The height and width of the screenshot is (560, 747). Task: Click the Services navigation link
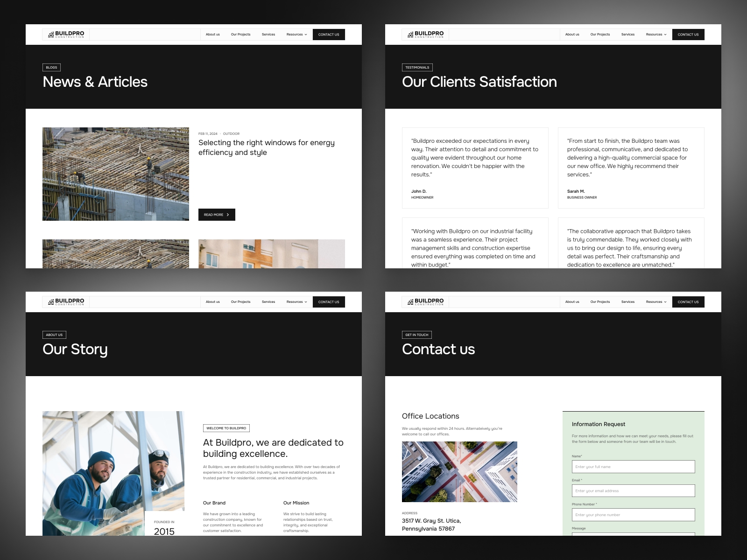[268, 34]
